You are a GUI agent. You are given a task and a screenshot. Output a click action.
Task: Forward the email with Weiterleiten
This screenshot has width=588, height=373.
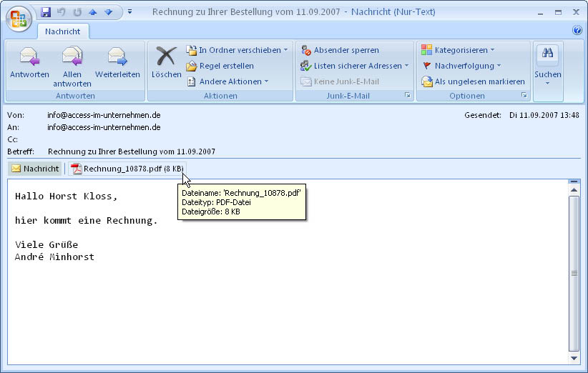[117, 64]
